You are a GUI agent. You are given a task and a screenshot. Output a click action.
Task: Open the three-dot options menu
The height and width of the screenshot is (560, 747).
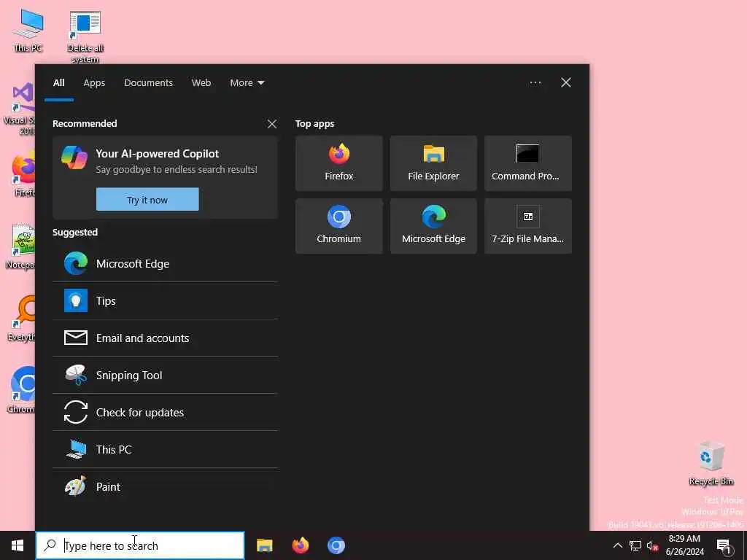click(535, 83)
